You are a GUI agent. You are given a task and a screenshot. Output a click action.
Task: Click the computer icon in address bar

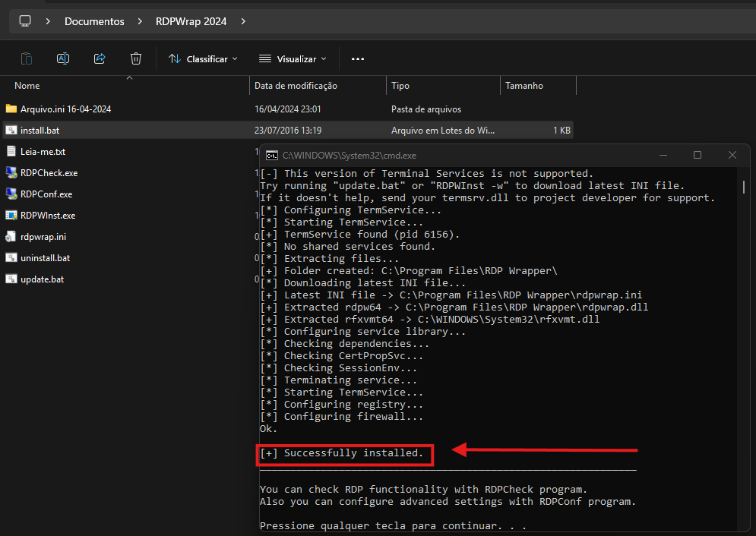click(25, 21)
